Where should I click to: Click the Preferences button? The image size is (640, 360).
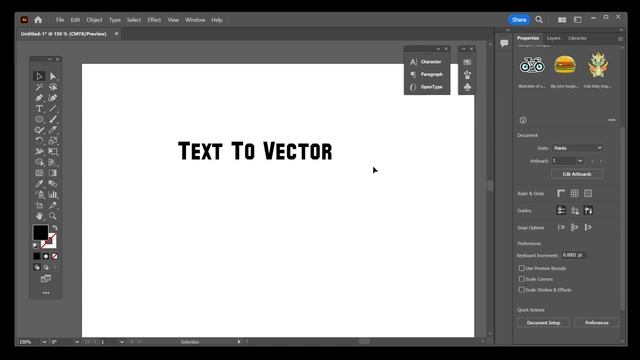597,323
